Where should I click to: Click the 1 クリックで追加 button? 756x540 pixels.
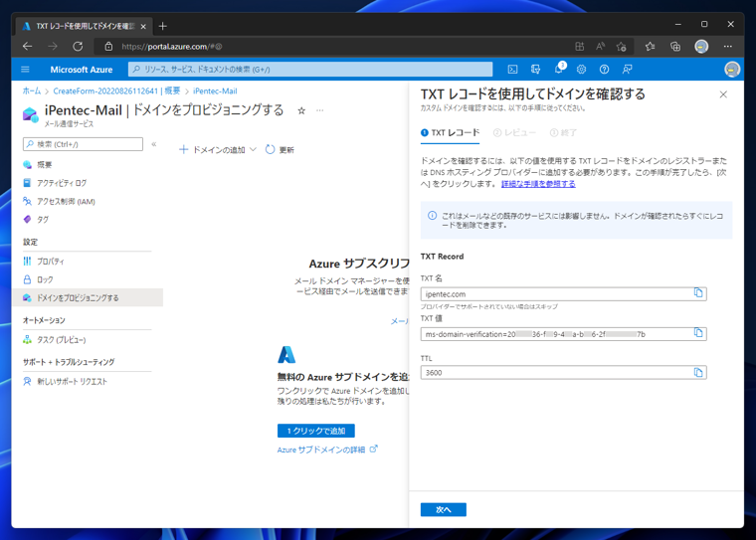[315, 431]
